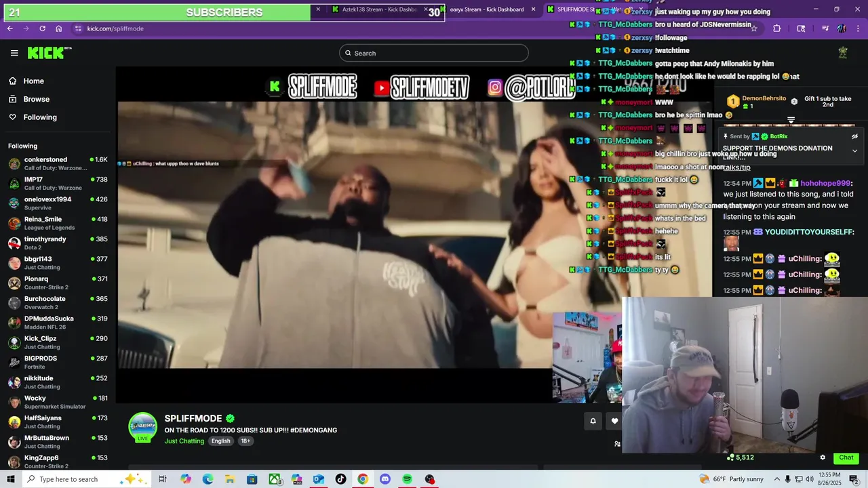Open the browser extensions puzzle icon

[777, 28]
